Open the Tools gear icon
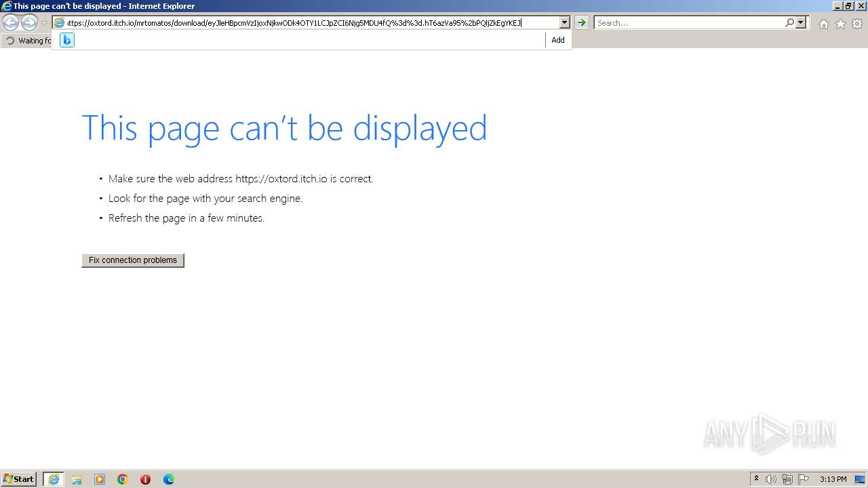Image resolution: width=868 pixels, height=488 pixels. pyautogui.click(x=857, y=24)
